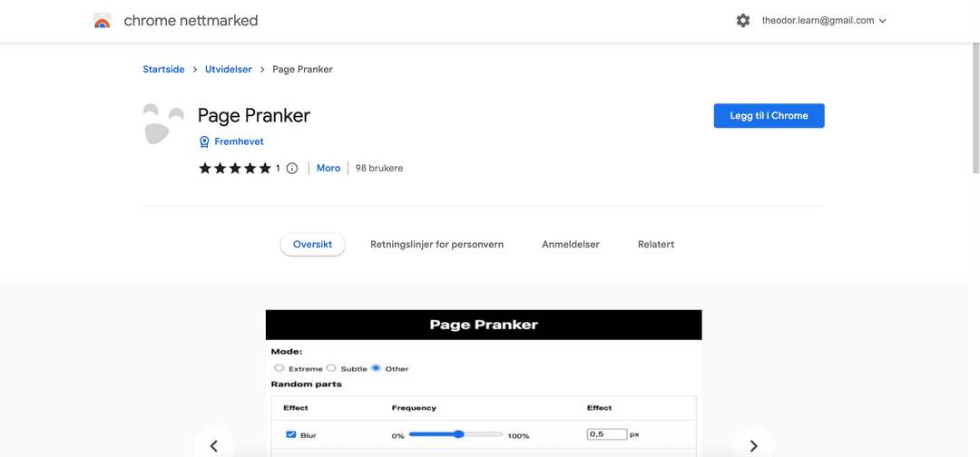Click the Page Pranker extension icon
This screenshot has height=457, width=980.
163,124
